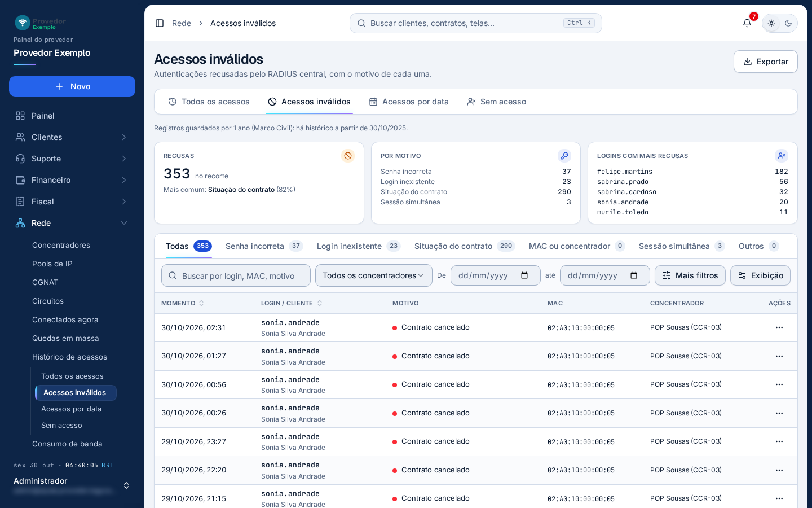Open Concentradores in sidebar
This screenshot has height=508, width=812.
[61, 245]
